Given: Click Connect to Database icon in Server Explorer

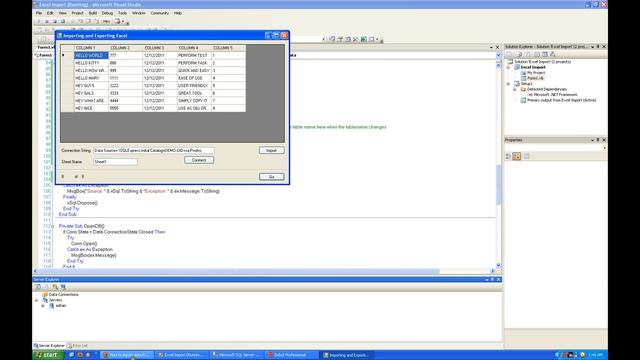Looking at the screenshot, I should click(x=55, y=287).
